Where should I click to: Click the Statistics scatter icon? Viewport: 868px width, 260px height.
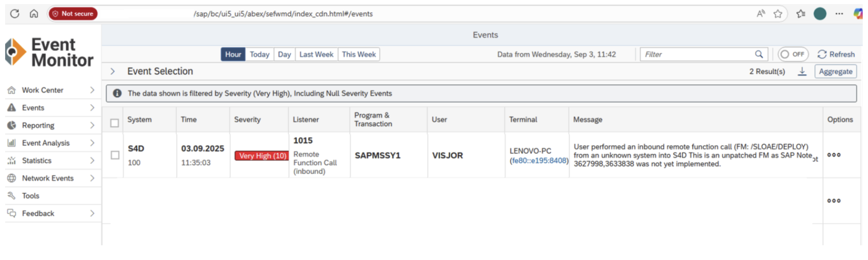click(12, 160)
